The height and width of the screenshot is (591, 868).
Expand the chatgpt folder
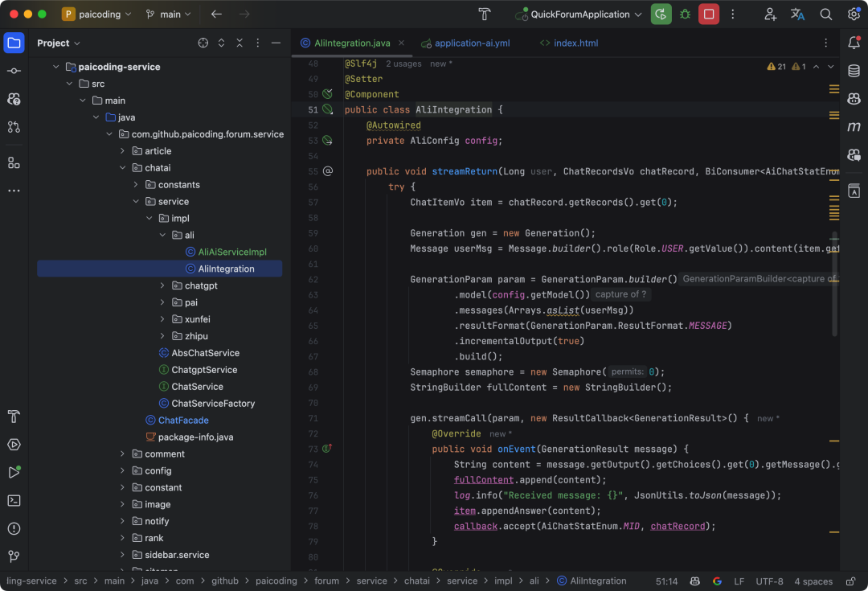162,285
